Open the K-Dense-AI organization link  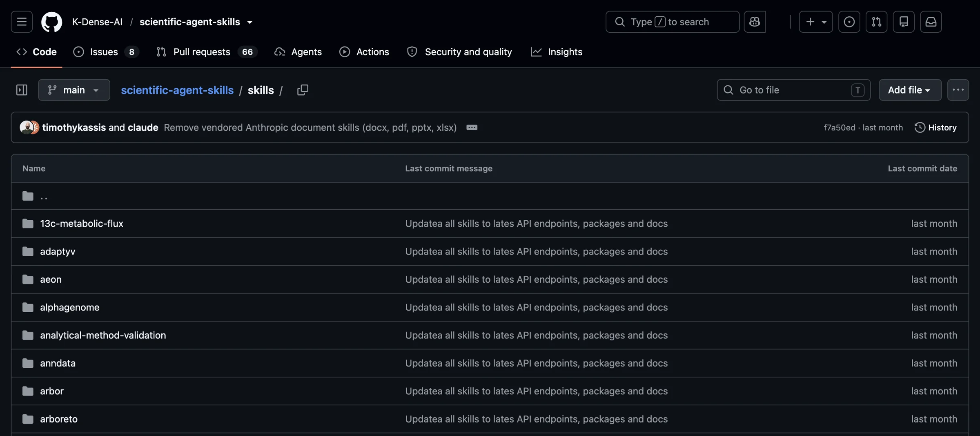tap(97, 22)
